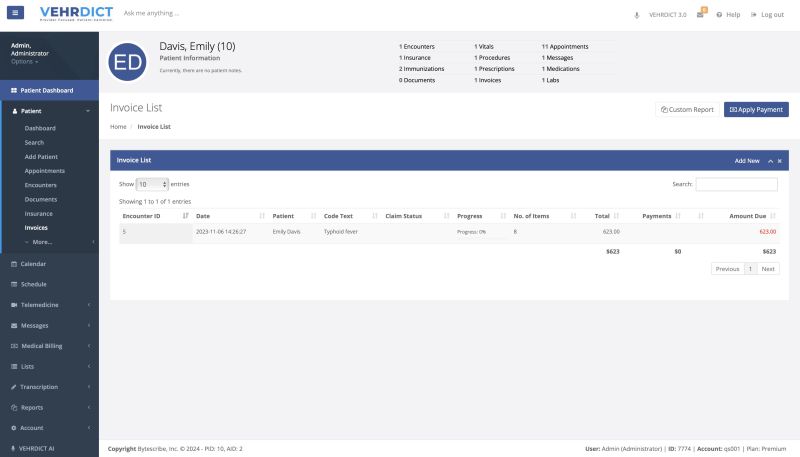Open the mail notifications icon
Viewport: 800px width, 457px height.
[701, 15]
